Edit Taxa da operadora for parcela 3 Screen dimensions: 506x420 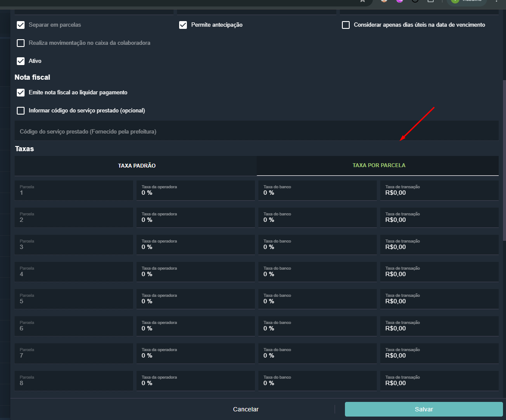[x=196, y=245]
